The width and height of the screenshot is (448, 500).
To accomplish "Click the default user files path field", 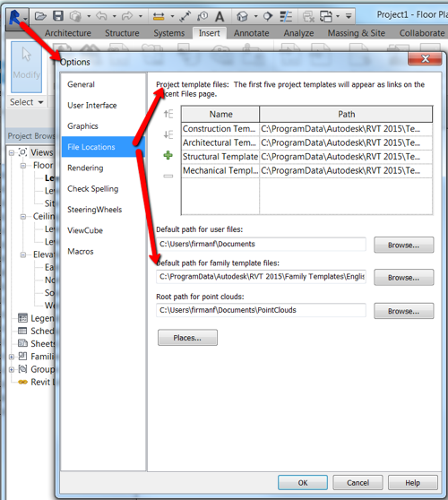I will 261,245.
